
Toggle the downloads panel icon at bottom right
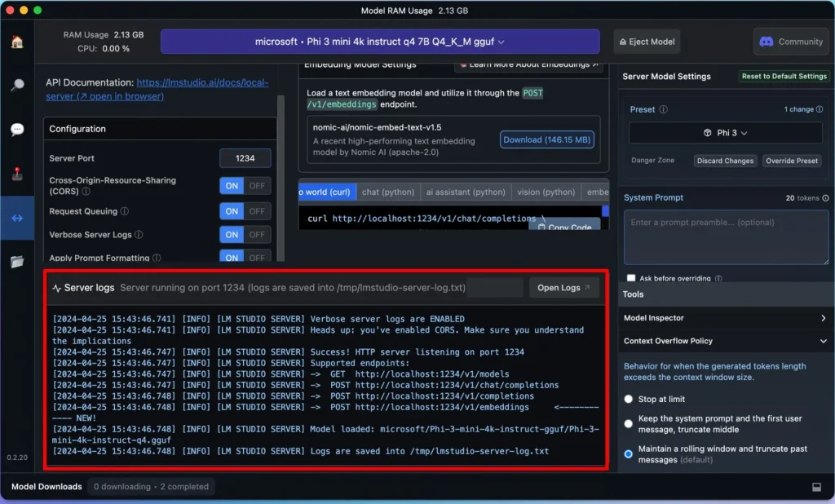pos(816,487)
